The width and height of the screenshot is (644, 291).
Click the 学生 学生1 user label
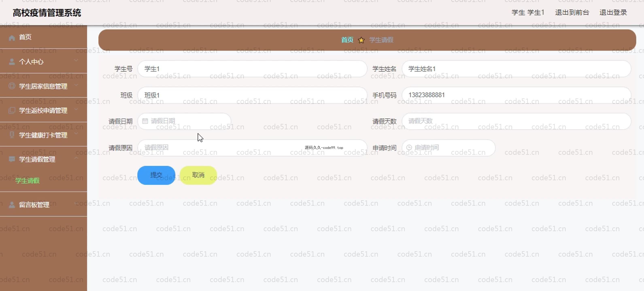coord(528,13)
